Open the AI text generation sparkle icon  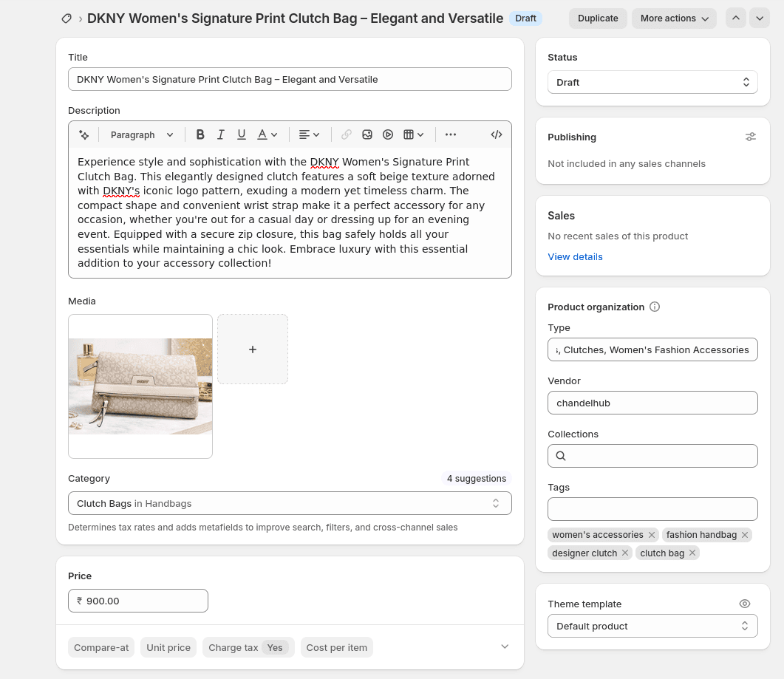coord(84,134)
